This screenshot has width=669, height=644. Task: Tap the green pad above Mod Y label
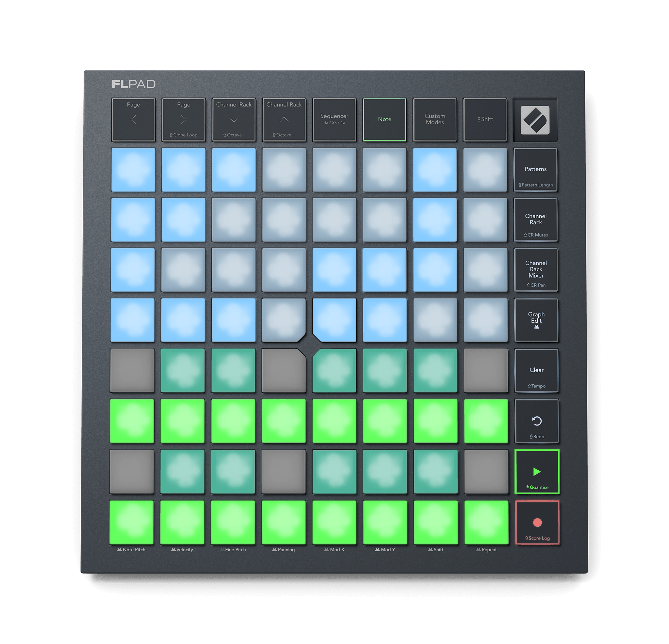[385, 522]
